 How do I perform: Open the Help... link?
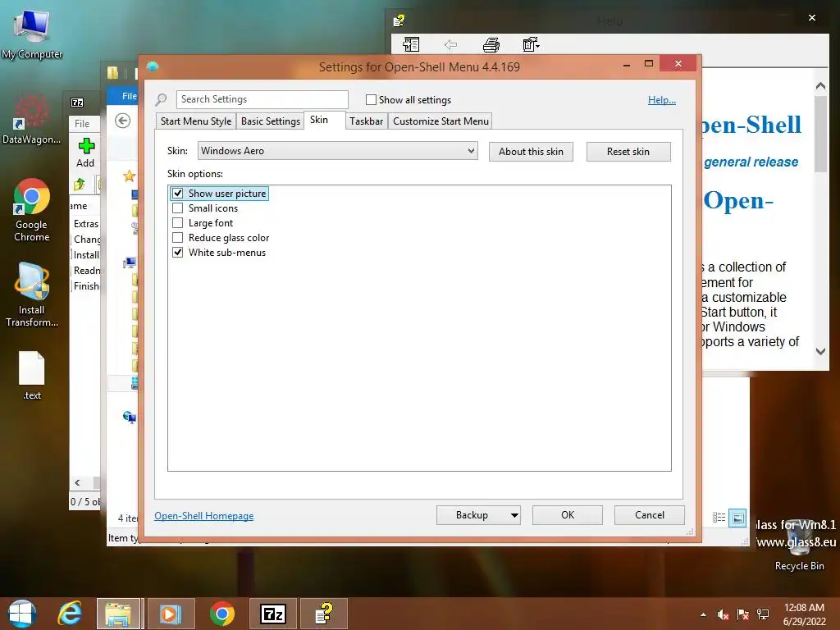662,100
